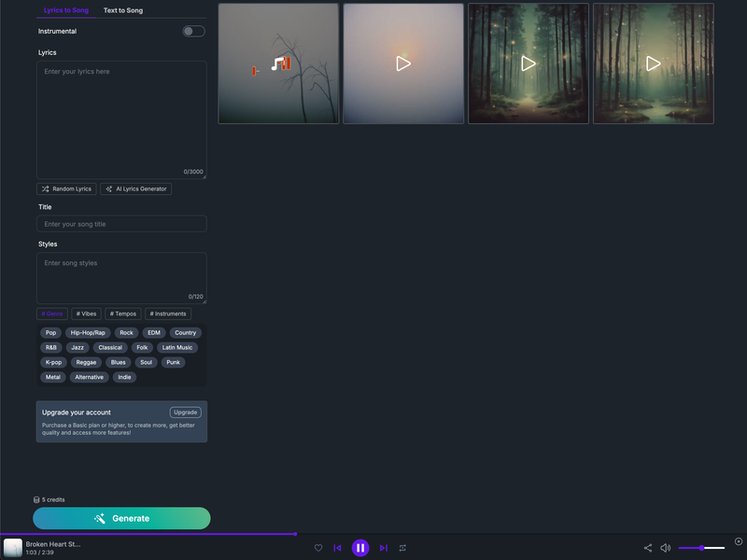The width and height of the screenshot is (747, 560).
Task: Select the Jazz genre tag
Action: pyautogui.click(x=78, y=347)
